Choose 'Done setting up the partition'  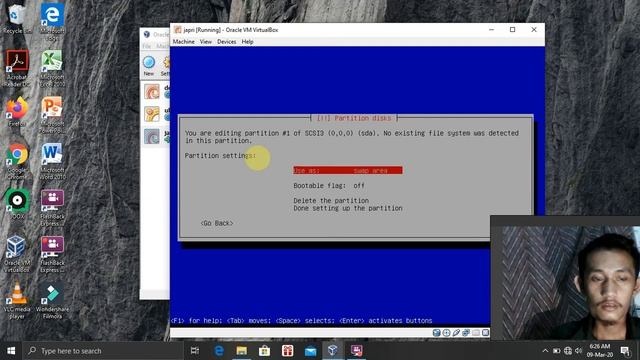348,208
